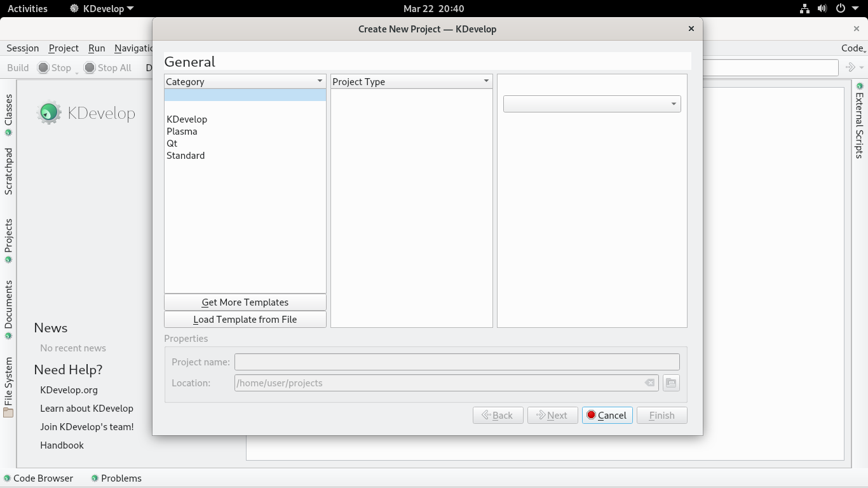Close the Create New Project dialog
The width and height of the screenshot is (868, 488).
691,29
